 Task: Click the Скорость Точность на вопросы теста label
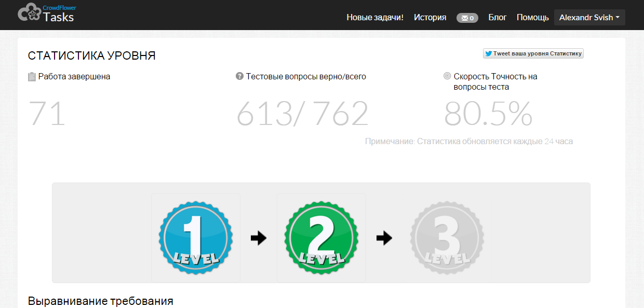coord(495,82)
